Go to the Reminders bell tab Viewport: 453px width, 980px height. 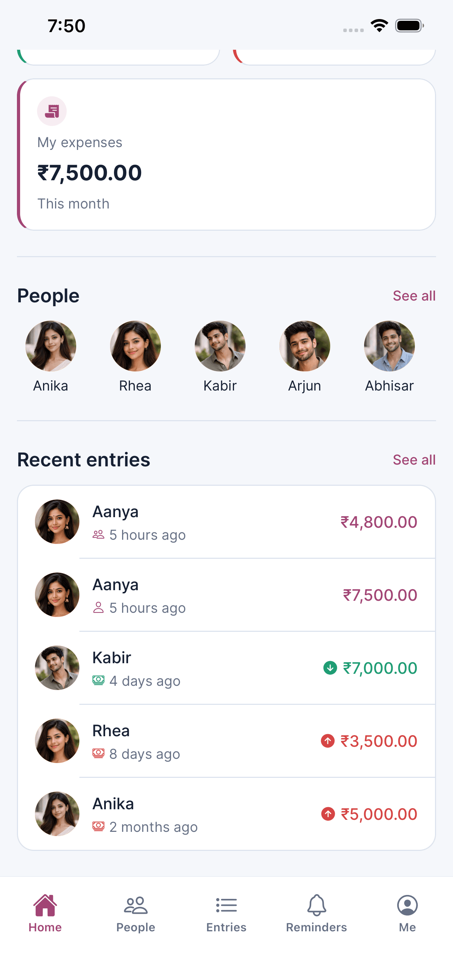point(316,913)
